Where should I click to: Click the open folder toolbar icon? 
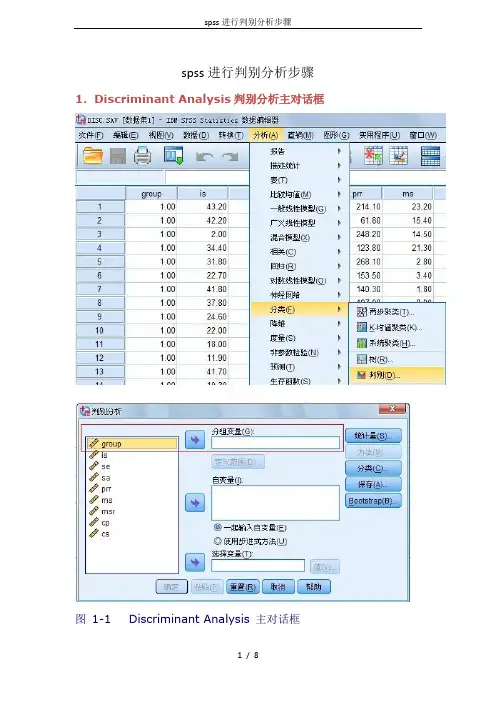93,156
